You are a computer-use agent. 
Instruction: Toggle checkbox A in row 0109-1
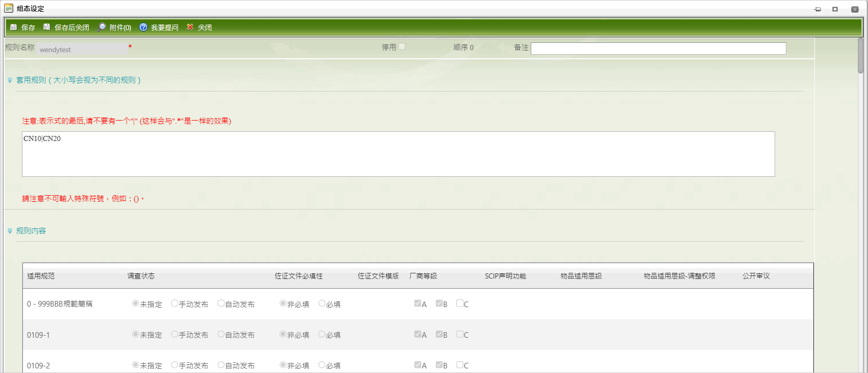[x=418, y=334]
